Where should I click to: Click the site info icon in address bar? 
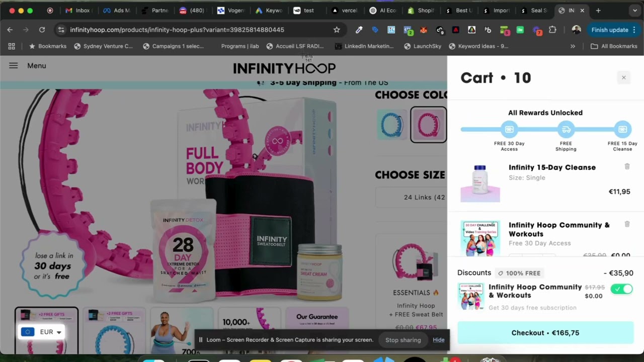point(61,30)
